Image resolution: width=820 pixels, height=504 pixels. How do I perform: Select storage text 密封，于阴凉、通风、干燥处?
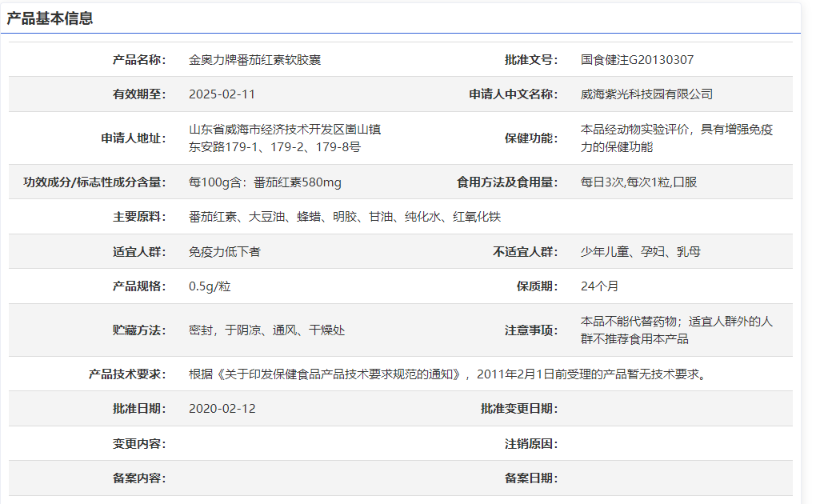[x=266, y=330]
